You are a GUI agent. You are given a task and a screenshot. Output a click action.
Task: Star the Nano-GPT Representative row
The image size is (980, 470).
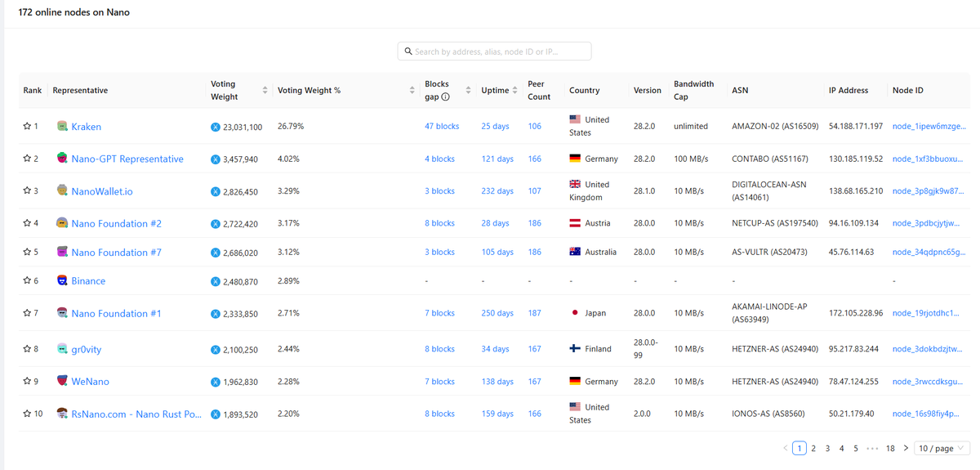click(27, 159)
